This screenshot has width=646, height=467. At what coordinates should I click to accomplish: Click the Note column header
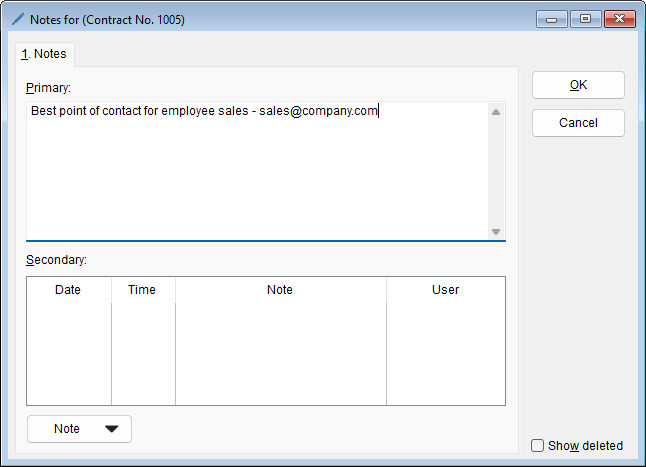(x=280, y=290)
